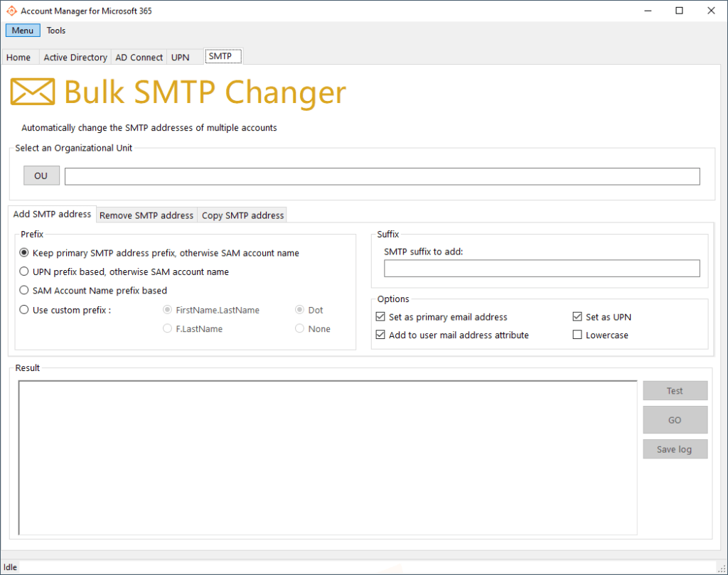Click the Test button
Screen dimensions: 728x575
click(675, 391)
